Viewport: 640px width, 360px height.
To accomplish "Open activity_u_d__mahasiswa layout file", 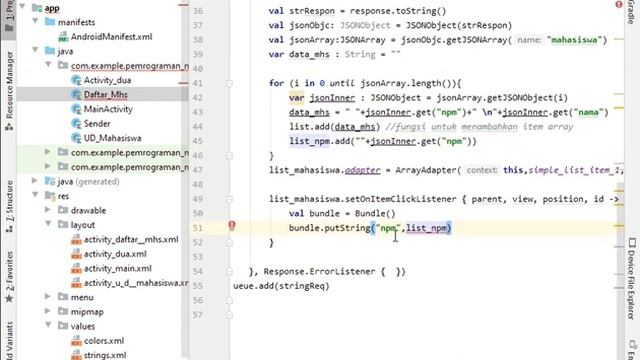I will (x=136, y=283).
